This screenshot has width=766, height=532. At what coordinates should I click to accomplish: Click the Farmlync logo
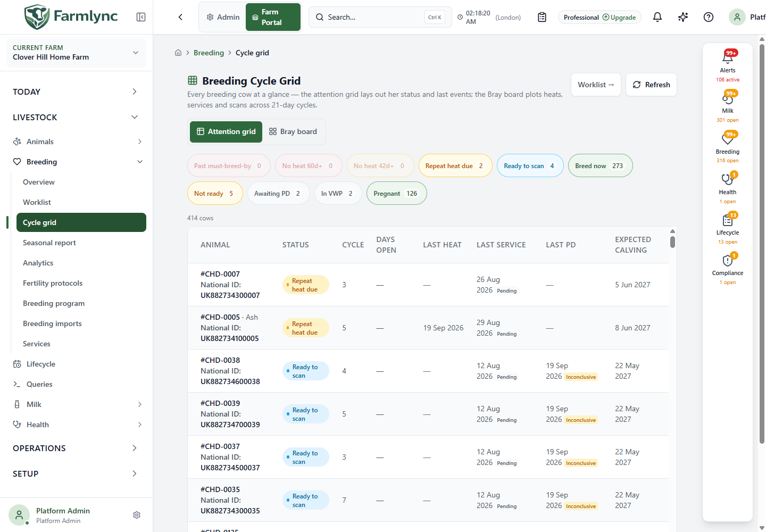71,16
